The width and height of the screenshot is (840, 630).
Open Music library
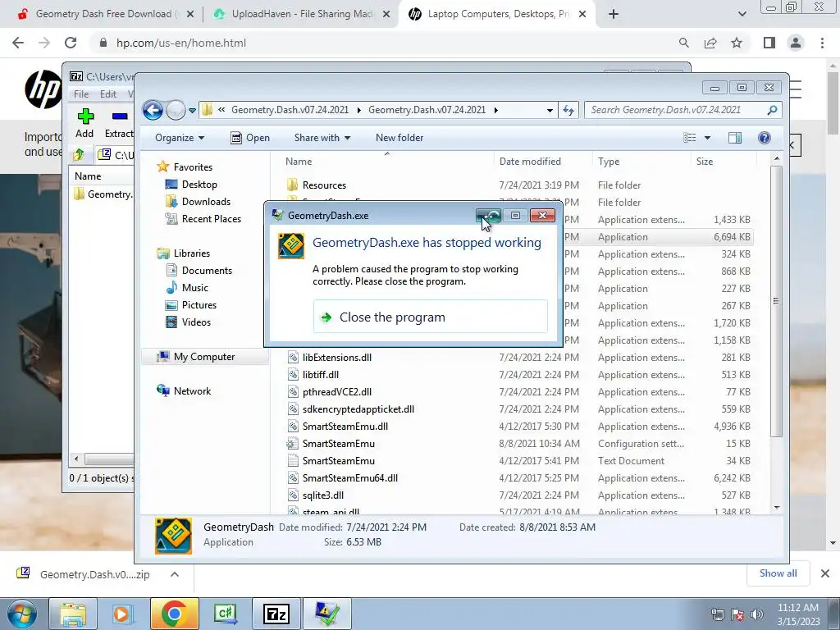point(194,288)
